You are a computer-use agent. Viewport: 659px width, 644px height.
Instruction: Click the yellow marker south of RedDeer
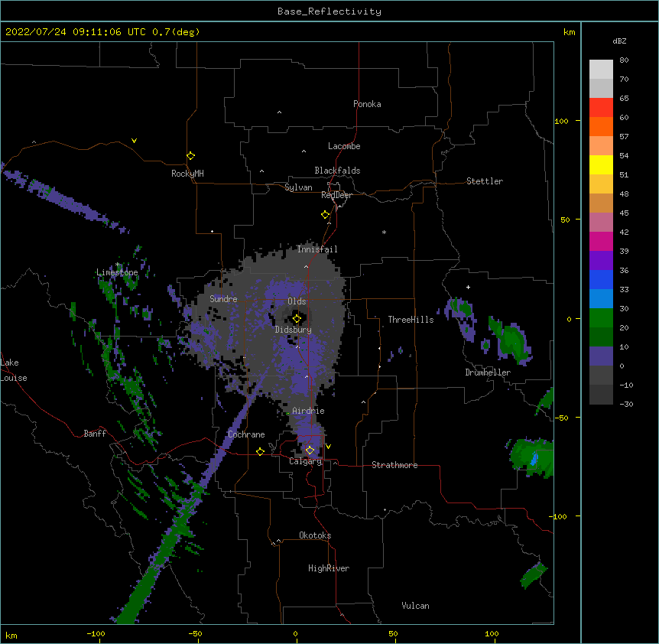pos(326,215)
